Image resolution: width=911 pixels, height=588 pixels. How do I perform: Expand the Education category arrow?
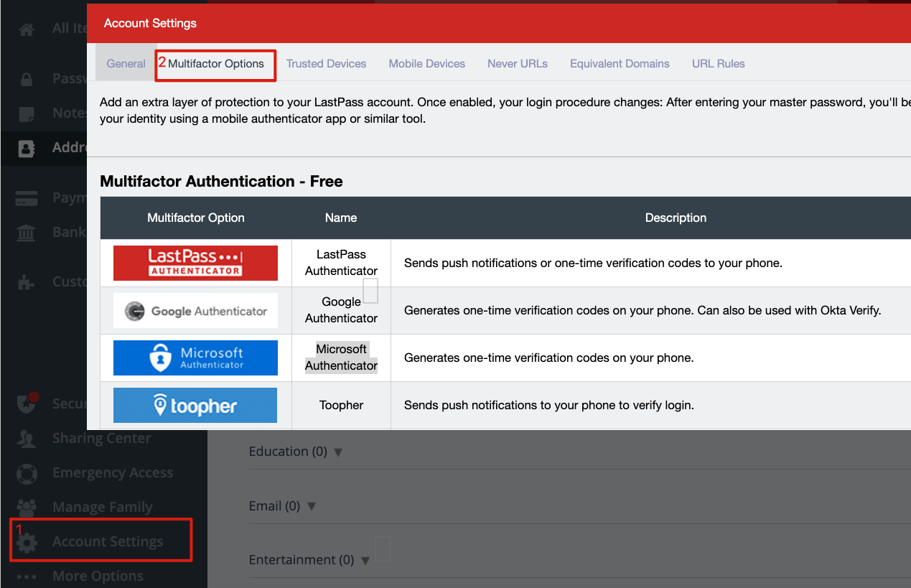tap(338, 452)
